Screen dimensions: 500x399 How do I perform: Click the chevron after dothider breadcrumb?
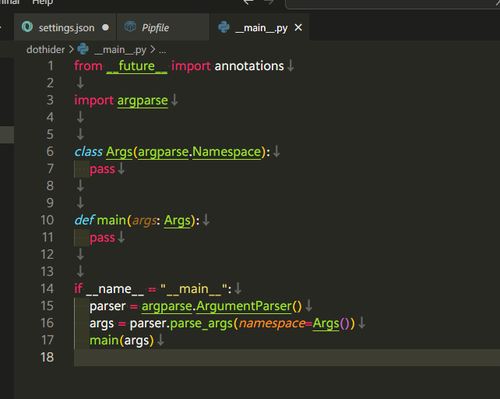point(71,50)
